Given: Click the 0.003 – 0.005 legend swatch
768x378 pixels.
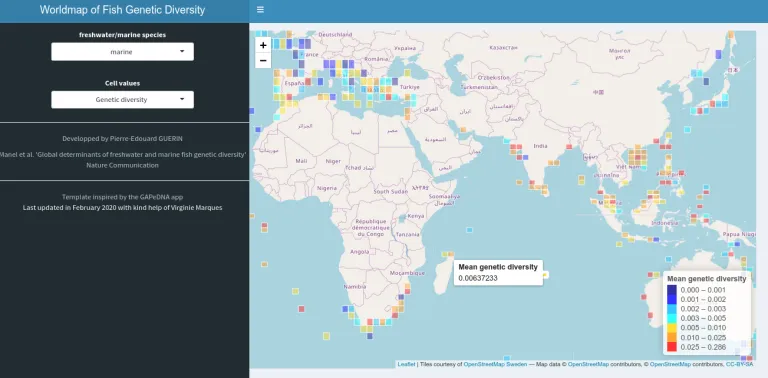Looking at the screenshot, I should (672, 318).
